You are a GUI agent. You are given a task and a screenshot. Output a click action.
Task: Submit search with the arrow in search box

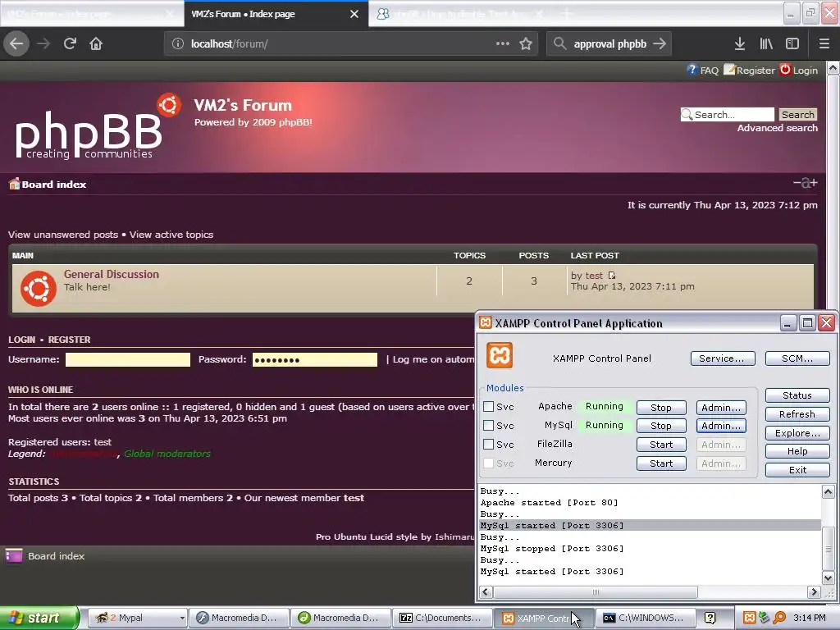660,44
